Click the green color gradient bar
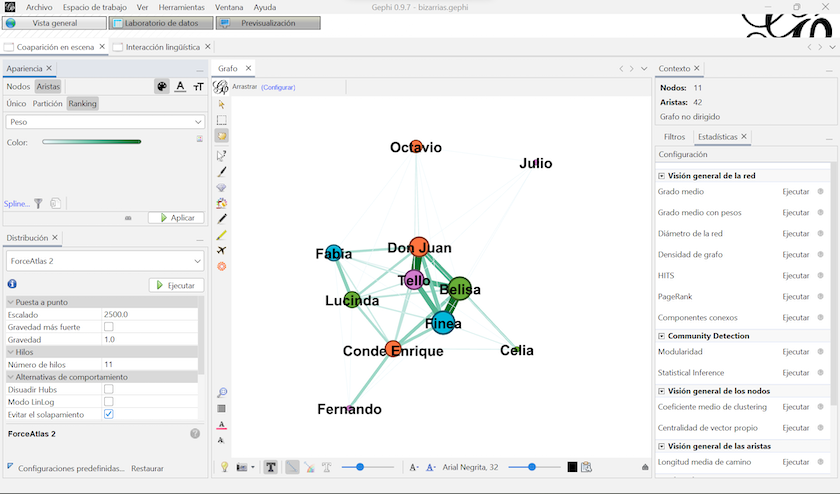 tap(92, 142)
